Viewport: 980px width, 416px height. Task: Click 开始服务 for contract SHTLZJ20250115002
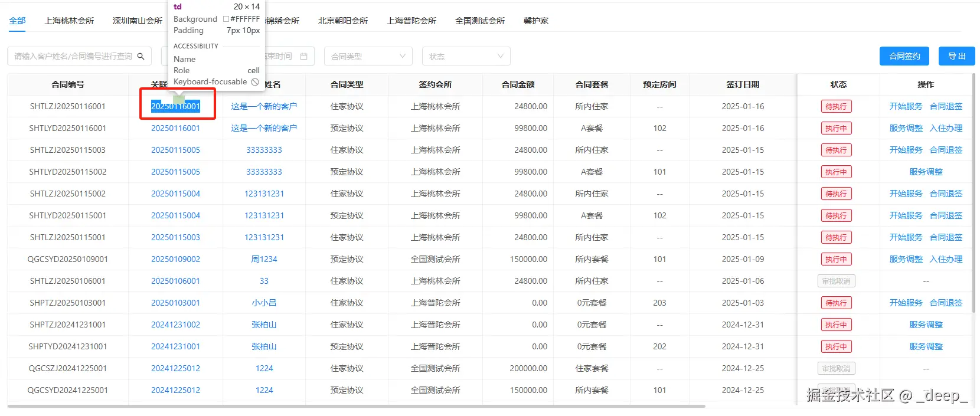tap(906, 194)
